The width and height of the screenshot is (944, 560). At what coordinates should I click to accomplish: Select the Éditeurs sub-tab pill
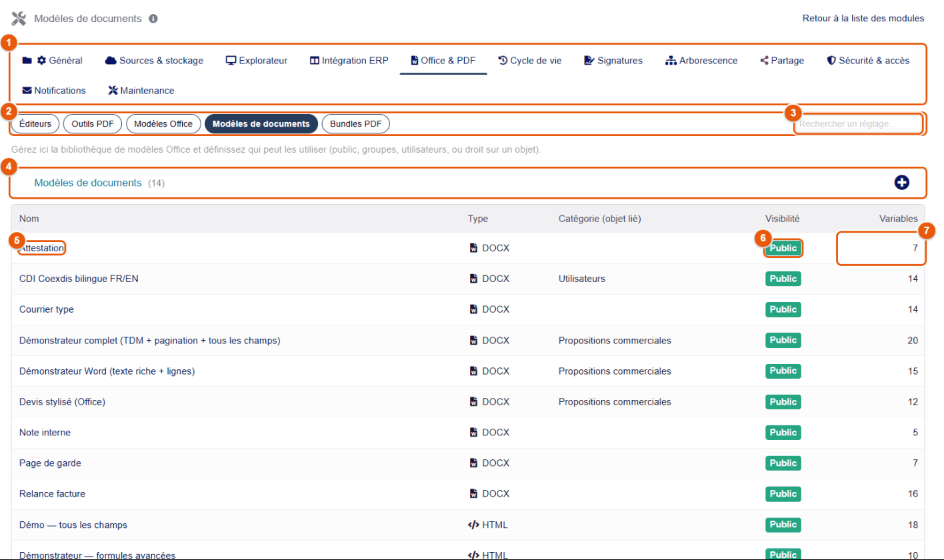click(35, 124)
